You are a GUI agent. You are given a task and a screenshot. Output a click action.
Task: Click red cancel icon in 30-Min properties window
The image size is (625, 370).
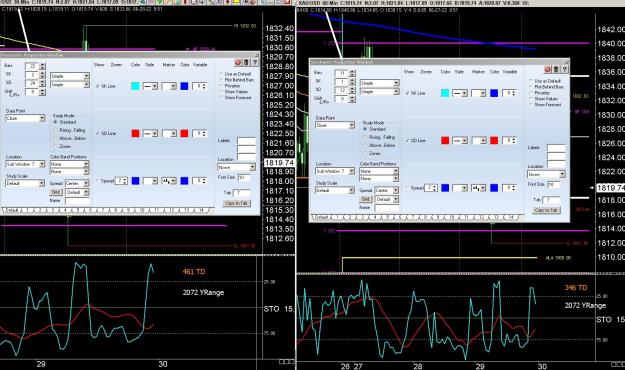[x=238, y=62]
